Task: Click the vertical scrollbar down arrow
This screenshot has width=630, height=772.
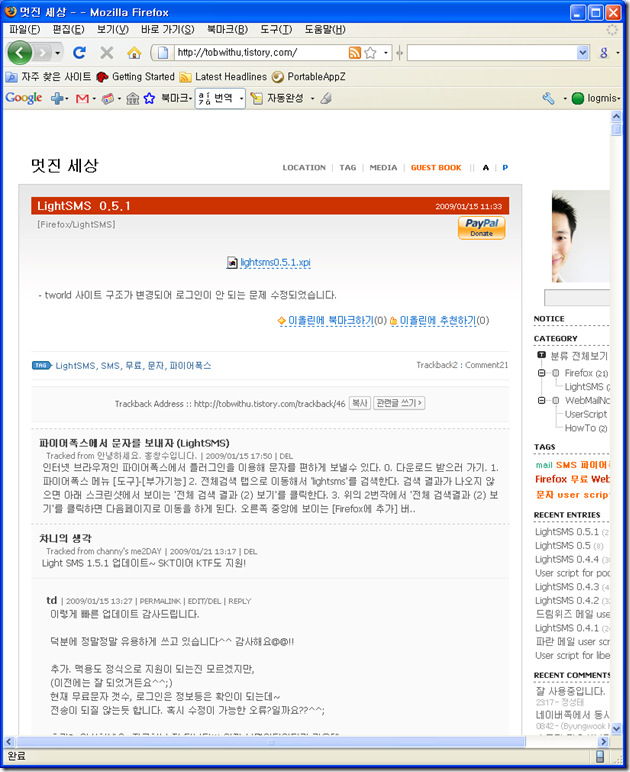Action: [616, 728]
